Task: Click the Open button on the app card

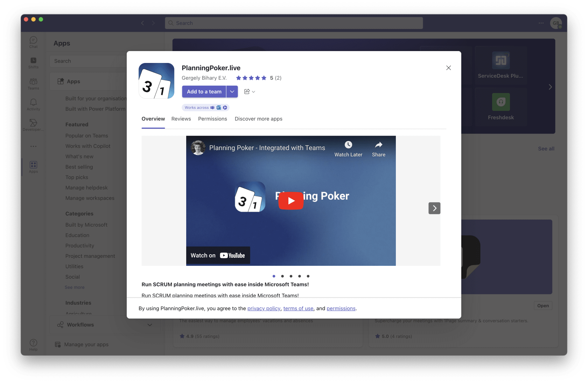Action: pos(543,306)
